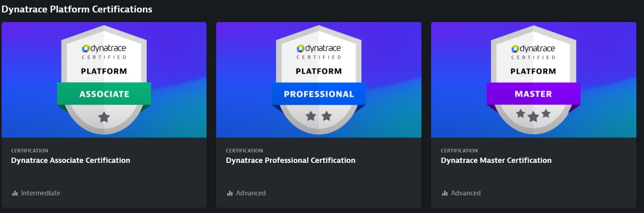Screen dimensions: 644x213
Task: Select the blue PROFESSIONAL ribbon banner
Action: point(319,94)
